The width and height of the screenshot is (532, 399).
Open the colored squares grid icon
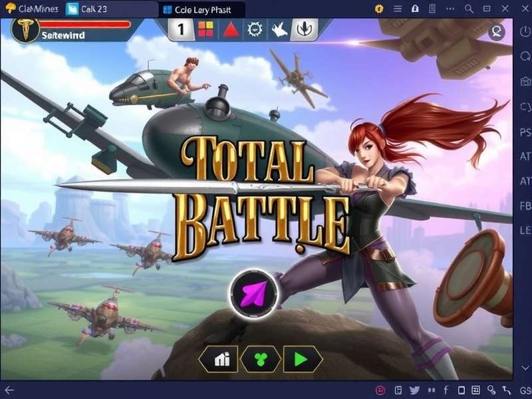click(x=205, y=29)
